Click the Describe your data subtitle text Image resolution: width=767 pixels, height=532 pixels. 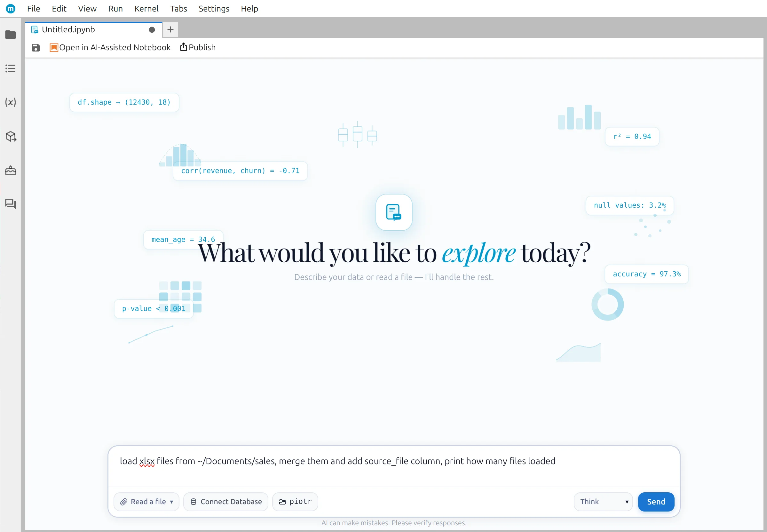click(394, 277)
